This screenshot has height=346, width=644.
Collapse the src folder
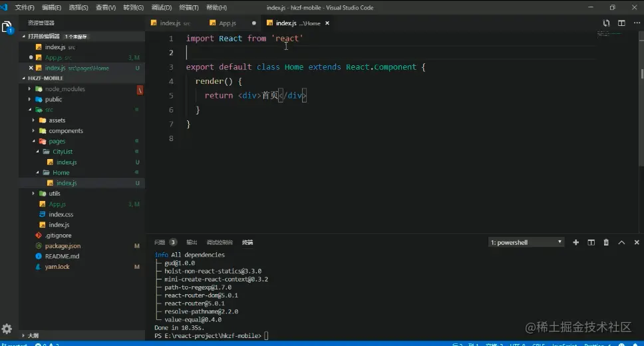(29, 110)
